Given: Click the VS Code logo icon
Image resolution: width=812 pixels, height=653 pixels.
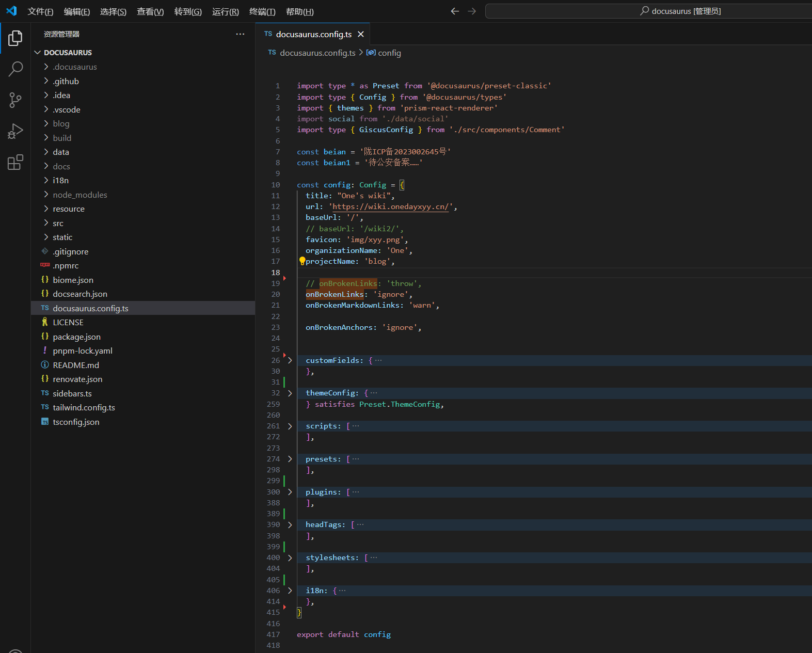Looking at the screenshot, I should (x=11, y=11).
